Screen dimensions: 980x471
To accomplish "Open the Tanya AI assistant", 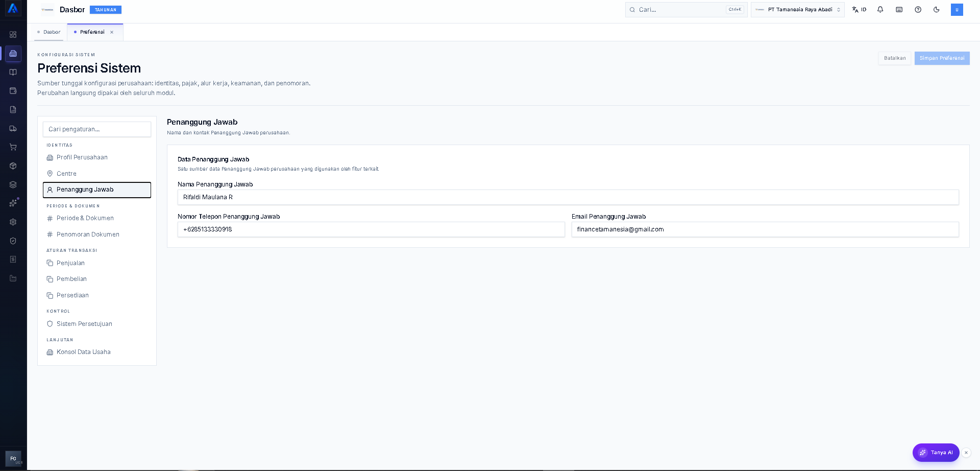I will 936,453.
